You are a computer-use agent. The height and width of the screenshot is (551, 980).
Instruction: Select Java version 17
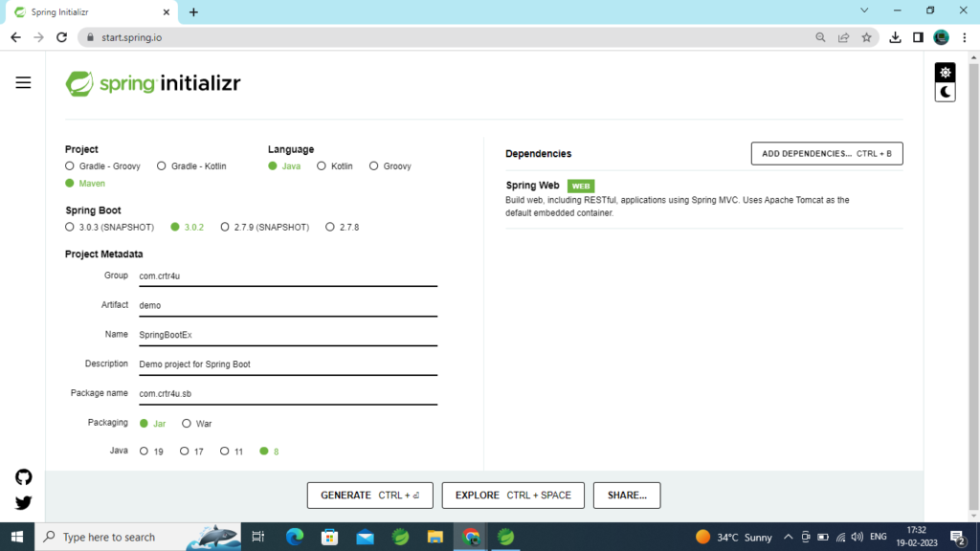[191, 452]
